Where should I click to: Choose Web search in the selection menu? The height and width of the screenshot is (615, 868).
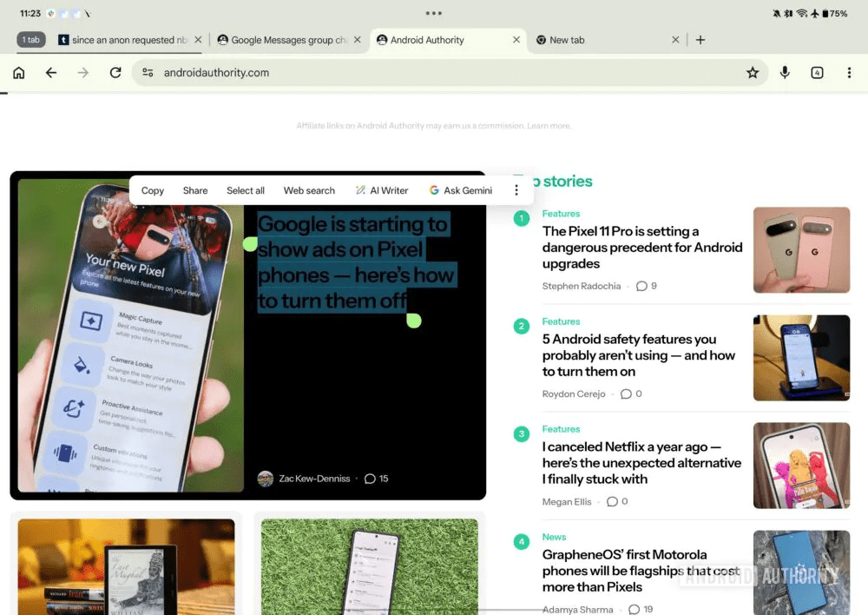point(309,190)
